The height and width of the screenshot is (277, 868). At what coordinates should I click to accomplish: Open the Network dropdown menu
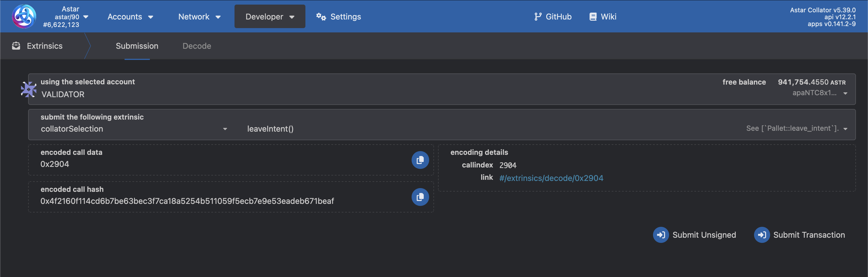(199, 17)
